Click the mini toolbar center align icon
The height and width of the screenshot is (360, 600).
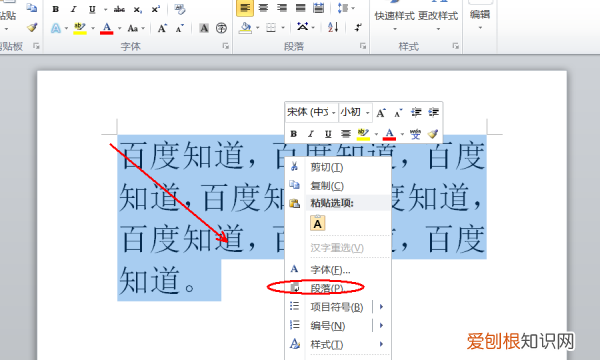(x=346, y=134)
